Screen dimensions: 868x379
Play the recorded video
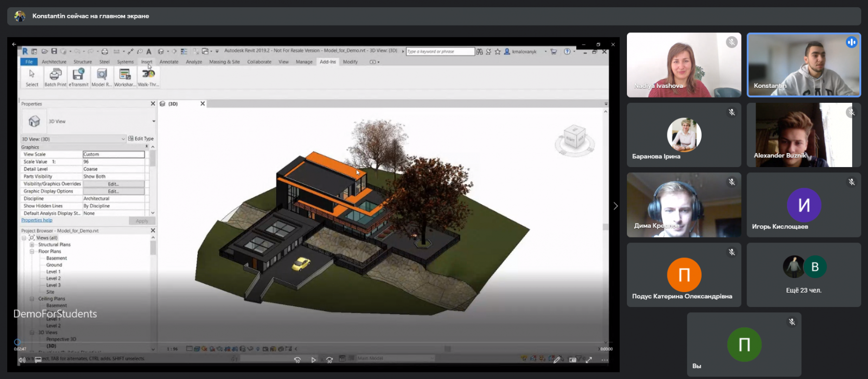point(313,360)
